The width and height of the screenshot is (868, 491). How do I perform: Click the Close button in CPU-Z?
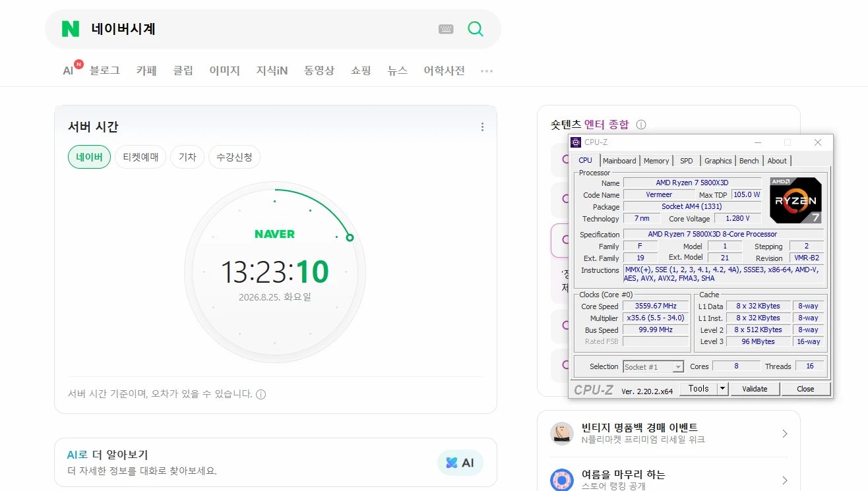(806, 389)
